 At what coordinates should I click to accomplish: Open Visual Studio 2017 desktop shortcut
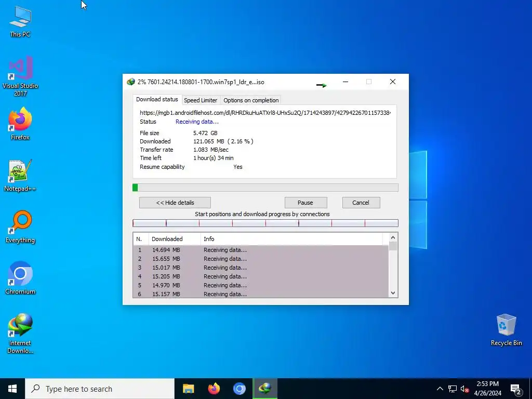point(20,76)
